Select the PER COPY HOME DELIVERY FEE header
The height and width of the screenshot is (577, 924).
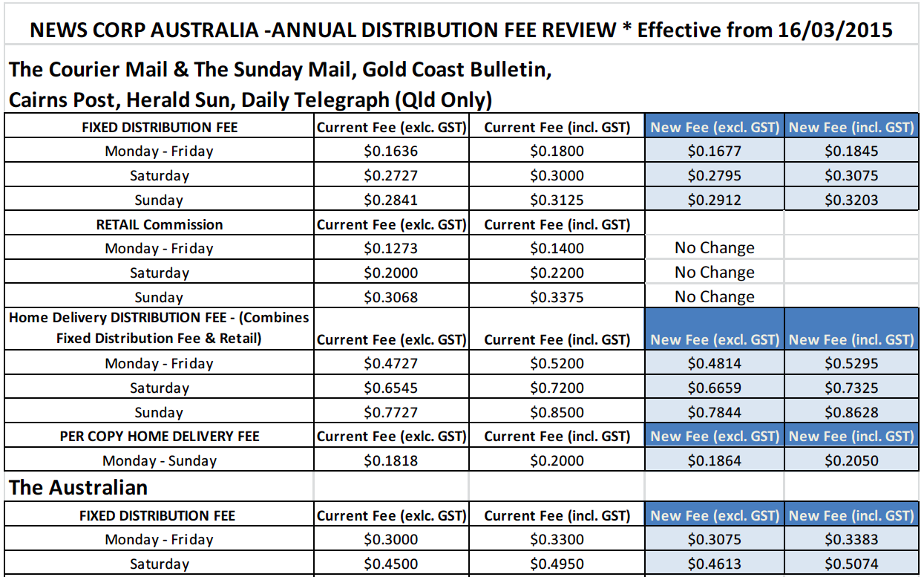159,436
